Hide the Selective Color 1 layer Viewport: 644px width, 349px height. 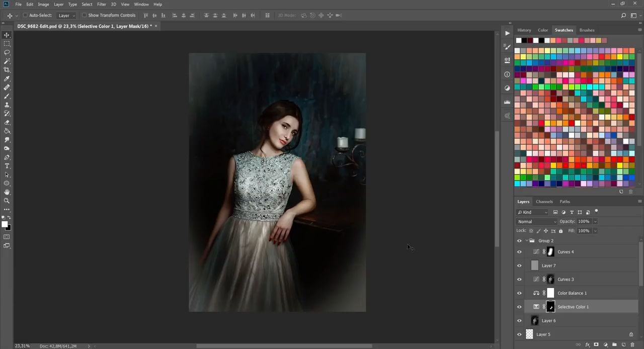pyautogui.click(x=519, y=307)
